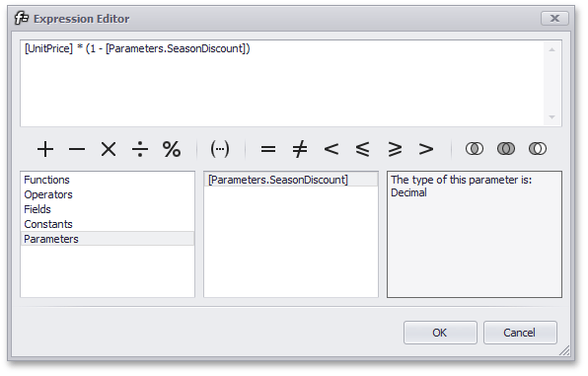Insert the greater-than-or-equal operator
This screenshot has width=588, height=376.
point(395,149)
